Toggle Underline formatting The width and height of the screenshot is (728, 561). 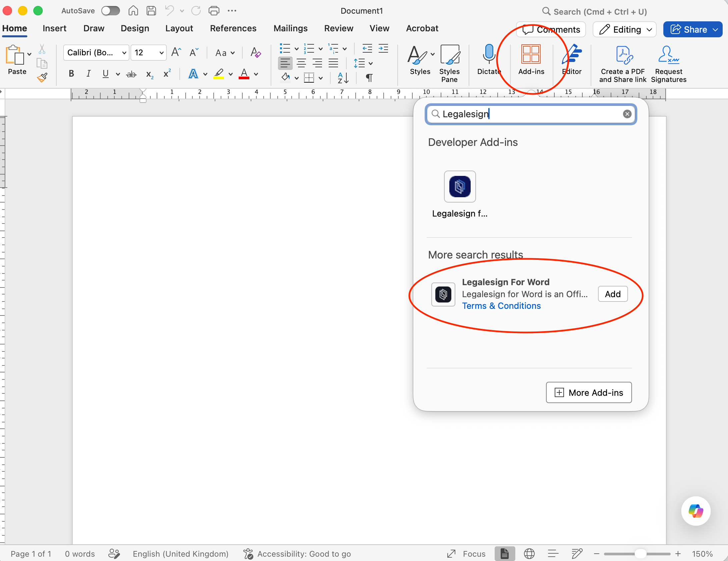(106, 74)
